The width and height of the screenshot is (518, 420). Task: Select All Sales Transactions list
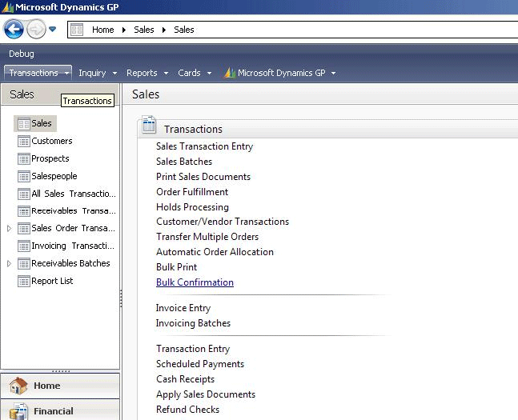click(74, 194)
